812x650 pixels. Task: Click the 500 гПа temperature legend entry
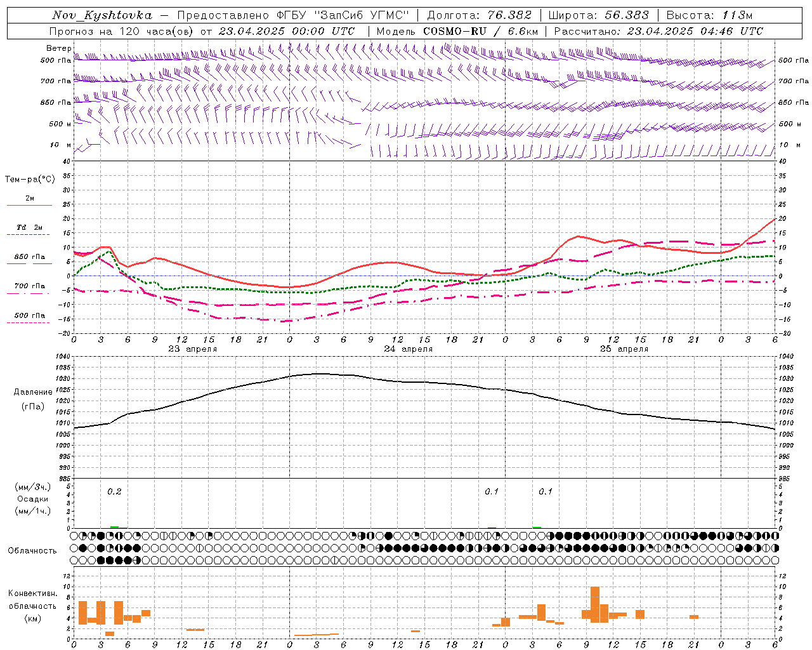click(30, 315)
